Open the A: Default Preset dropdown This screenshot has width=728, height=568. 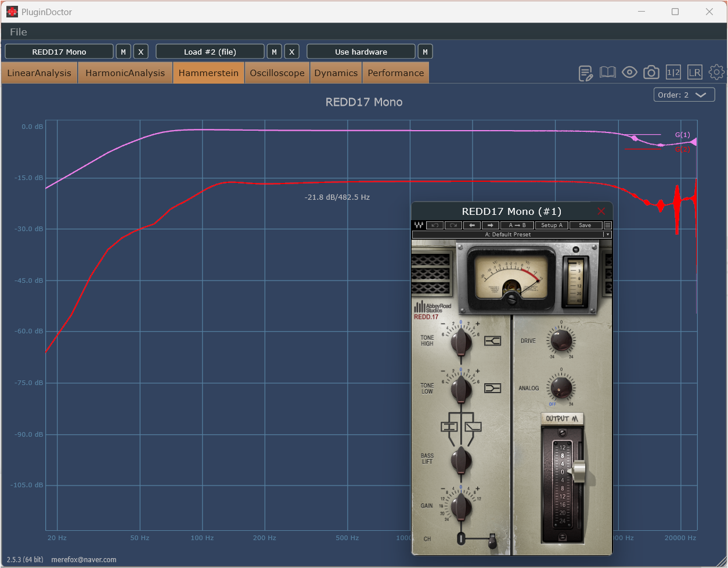point(511,235)
